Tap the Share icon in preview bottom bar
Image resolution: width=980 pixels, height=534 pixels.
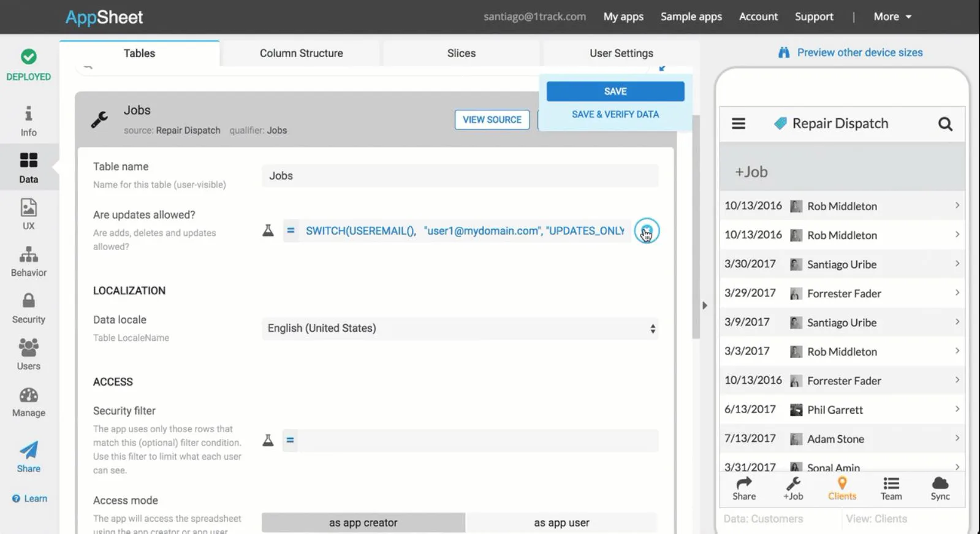[x=744, y=483]
